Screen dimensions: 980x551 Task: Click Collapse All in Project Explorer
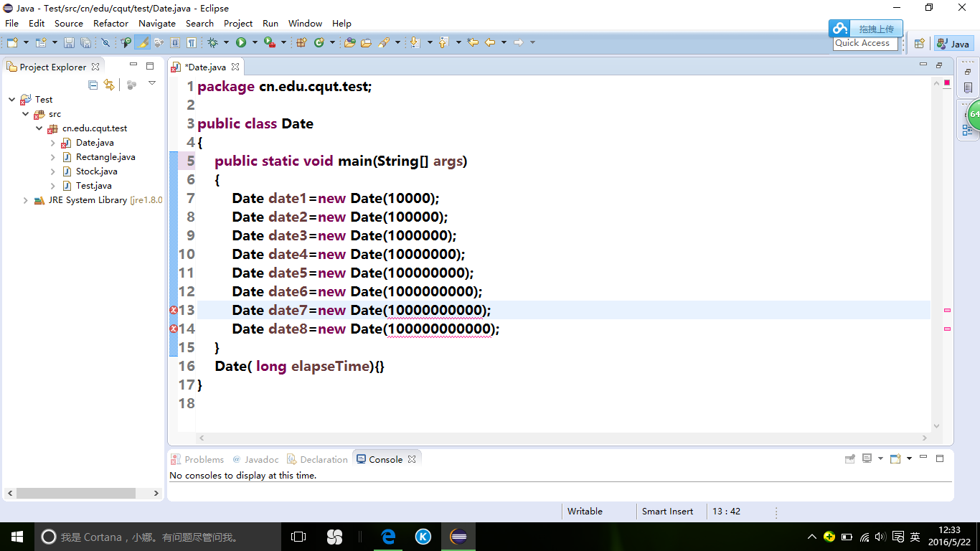(x=93, y=85)
